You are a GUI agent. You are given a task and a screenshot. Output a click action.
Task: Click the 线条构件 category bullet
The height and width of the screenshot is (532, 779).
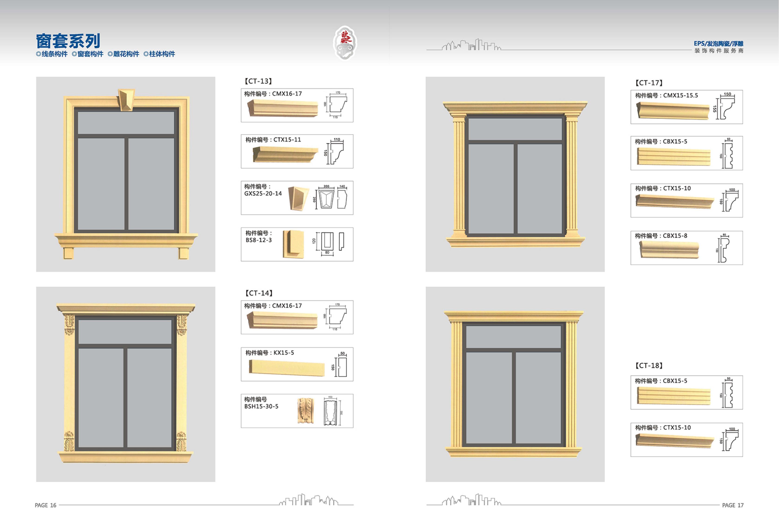[52, 54]
